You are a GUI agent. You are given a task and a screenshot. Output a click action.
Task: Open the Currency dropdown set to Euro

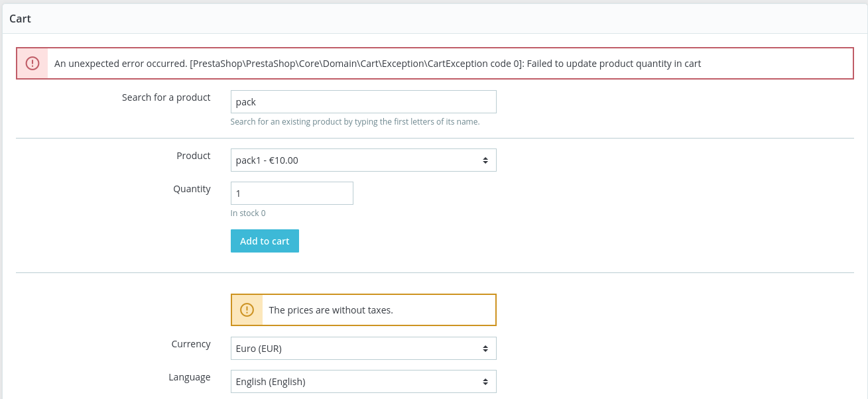363,348
